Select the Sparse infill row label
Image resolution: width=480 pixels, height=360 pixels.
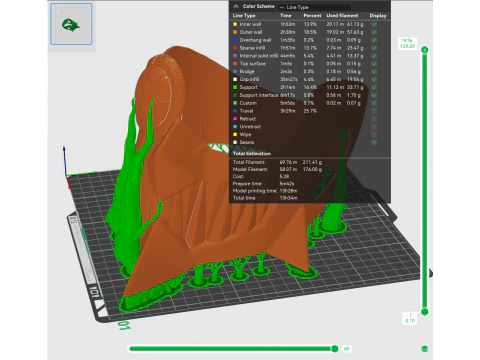pos(252,48)
